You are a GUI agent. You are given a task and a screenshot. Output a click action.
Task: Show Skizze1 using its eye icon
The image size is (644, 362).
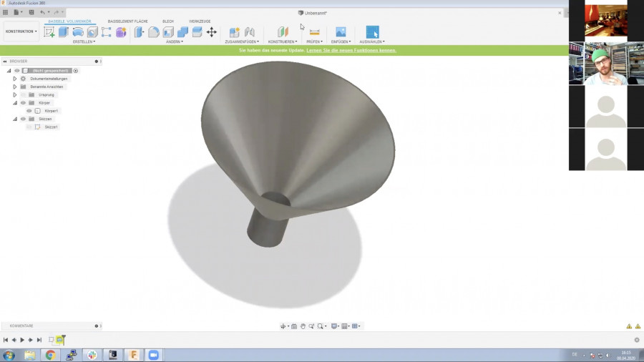pos(29,127)
